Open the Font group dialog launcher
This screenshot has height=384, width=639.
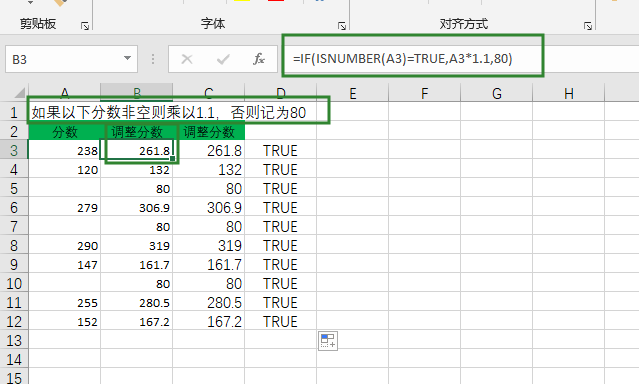point(342,26)
